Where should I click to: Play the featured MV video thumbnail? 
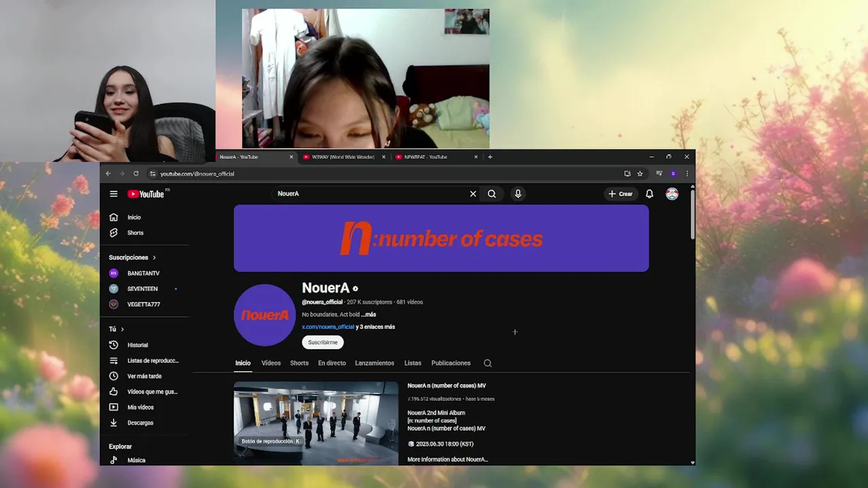316,423
